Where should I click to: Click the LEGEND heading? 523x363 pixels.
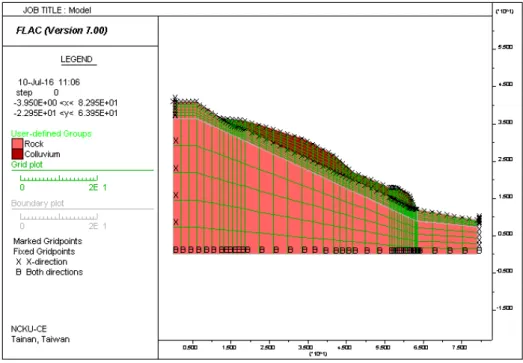click(76, 59)
